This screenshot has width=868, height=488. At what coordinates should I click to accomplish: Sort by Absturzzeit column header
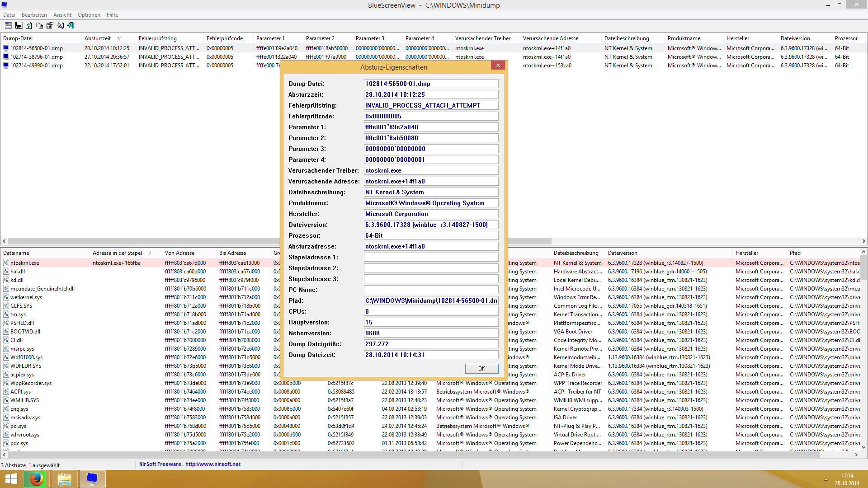pos(98,38)
